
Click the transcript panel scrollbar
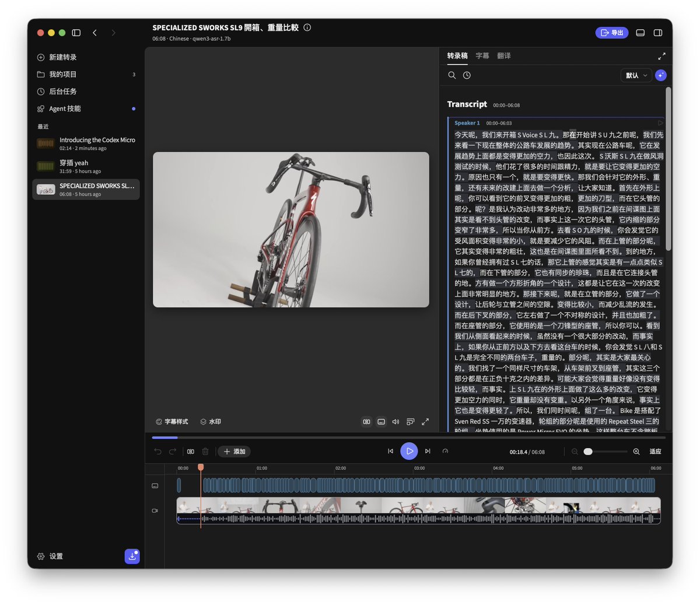click(668, 169)
